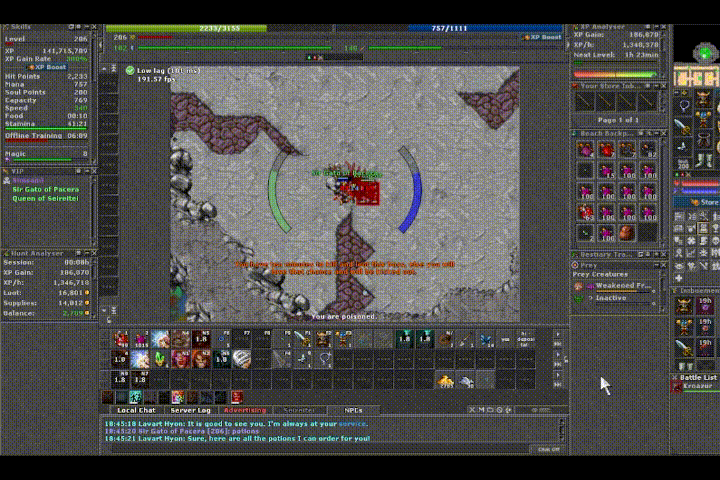Toggle the Chat Off button
720x480 pixels.
coord(549,449)
